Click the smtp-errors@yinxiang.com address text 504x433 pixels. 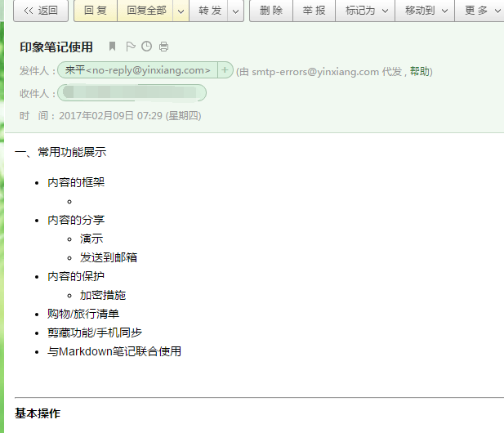click(x=315, y=72)
